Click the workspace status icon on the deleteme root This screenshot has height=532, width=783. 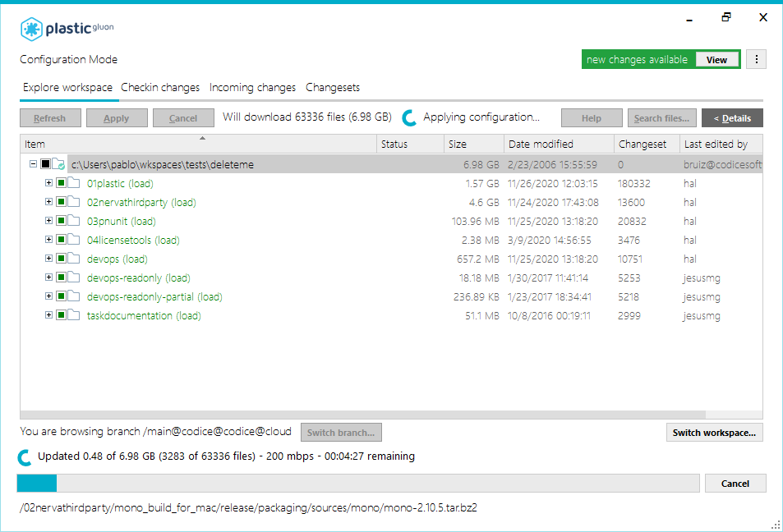tap(58, 163)
